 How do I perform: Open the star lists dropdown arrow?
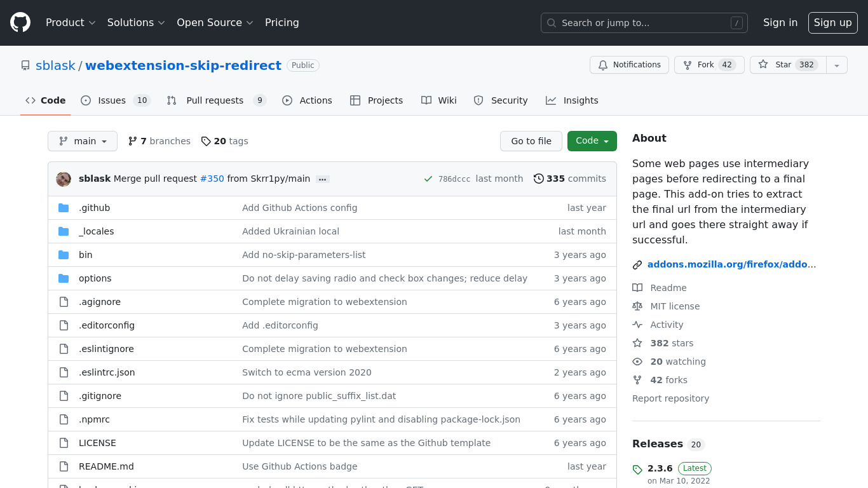[x=837, y=65]
